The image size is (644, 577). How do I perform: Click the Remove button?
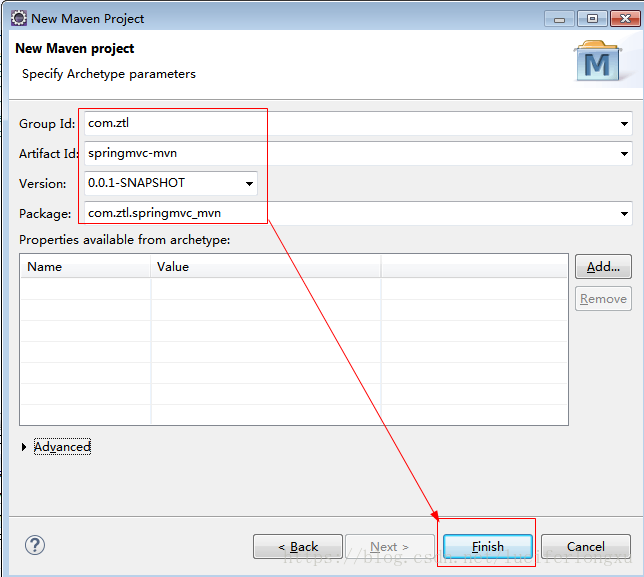pyautogui.click(x=603, y=299)
